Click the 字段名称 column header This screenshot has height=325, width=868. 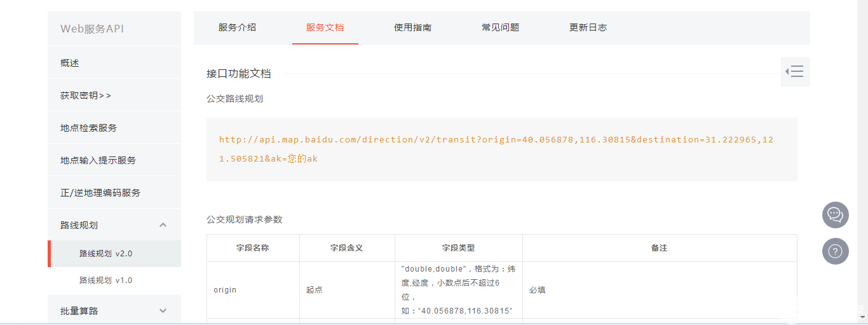click(x=253, y=248)
